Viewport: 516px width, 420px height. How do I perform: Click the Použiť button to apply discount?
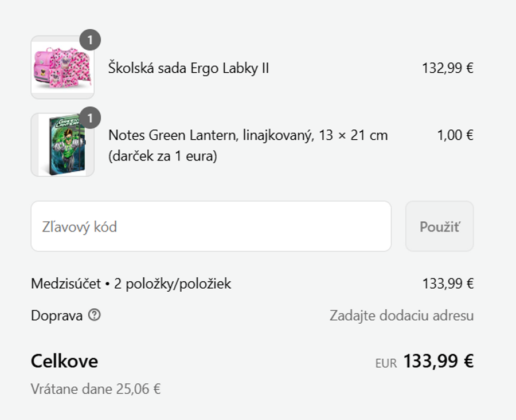[439, 226]
